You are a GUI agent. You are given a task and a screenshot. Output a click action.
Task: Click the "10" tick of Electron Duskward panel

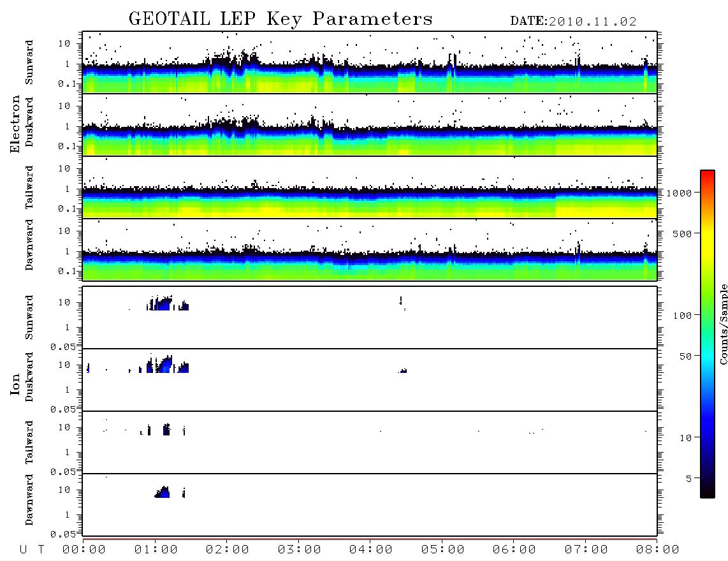click(64, 106)
